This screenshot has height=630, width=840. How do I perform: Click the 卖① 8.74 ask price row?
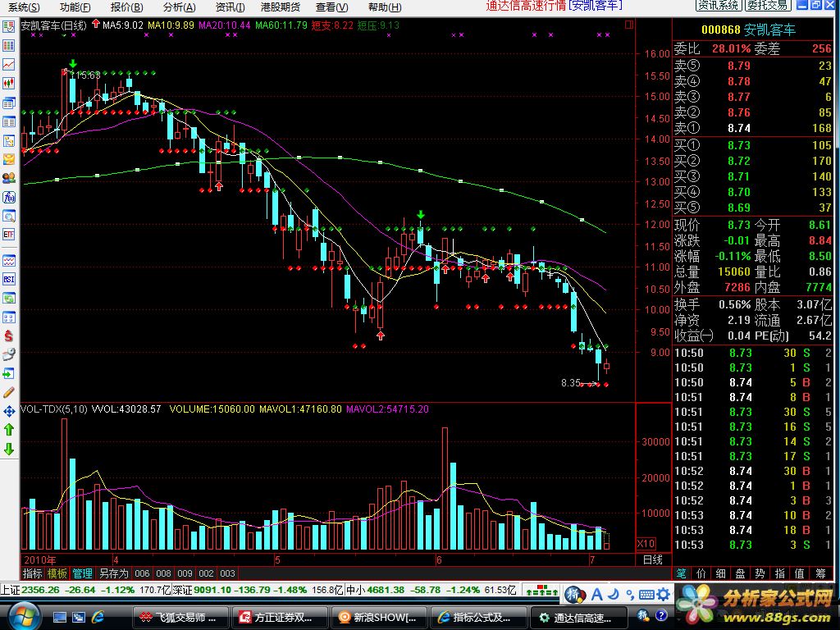[752, 128]
